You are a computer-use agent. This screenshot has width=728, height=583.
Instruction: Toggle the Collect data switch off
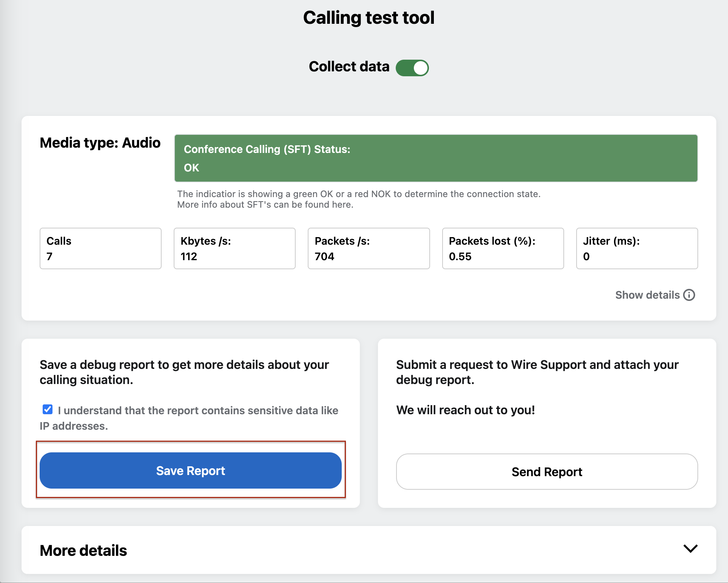point(412,68)
